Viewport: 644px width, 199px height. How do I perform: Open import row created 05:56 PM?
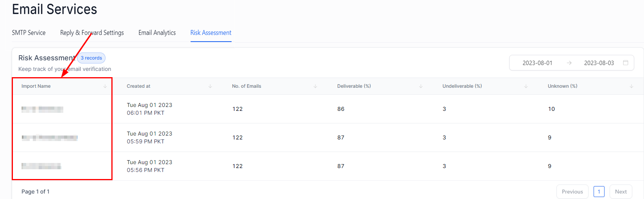click(x=41, y=166)
